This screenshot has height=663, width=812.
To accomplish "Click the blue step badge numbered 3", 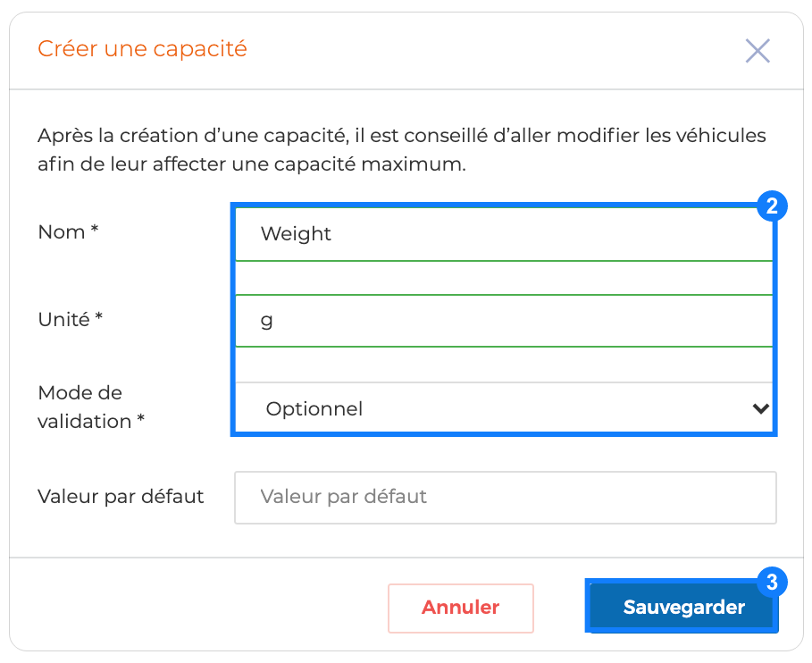I will (772, 582).
